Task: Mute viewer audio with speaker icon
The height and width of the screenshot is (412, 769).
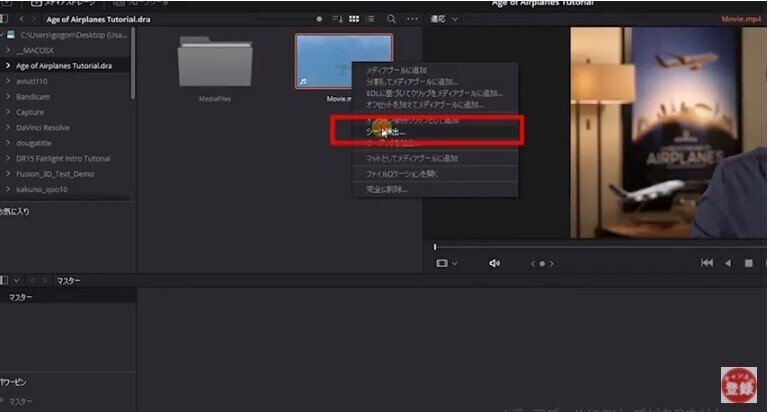Action: click(x=494, y=263)
